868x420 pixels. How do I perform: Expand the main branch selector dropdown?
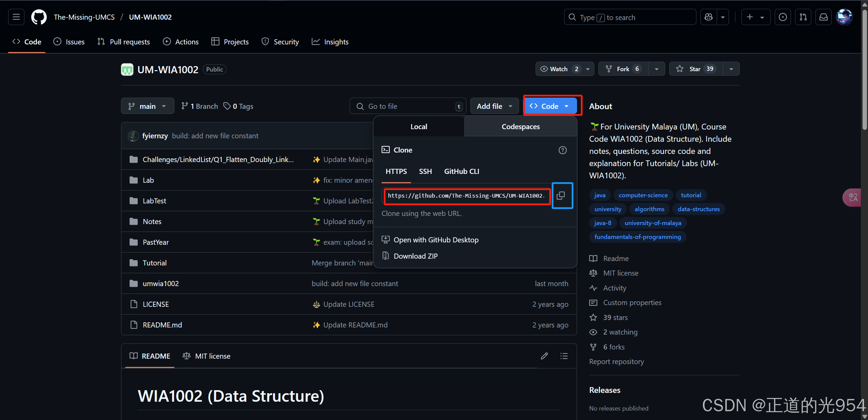[148, 106]
